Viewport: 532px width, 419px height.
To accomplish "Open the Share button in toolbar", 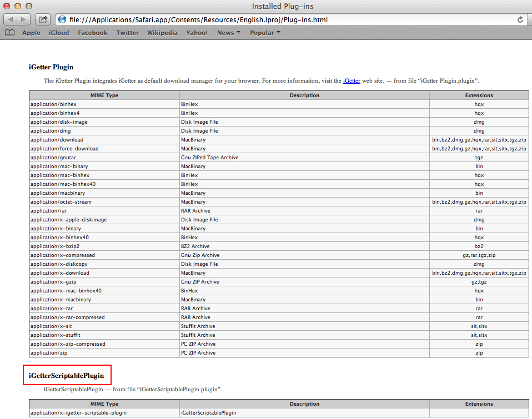I will [x=43, y=19].
